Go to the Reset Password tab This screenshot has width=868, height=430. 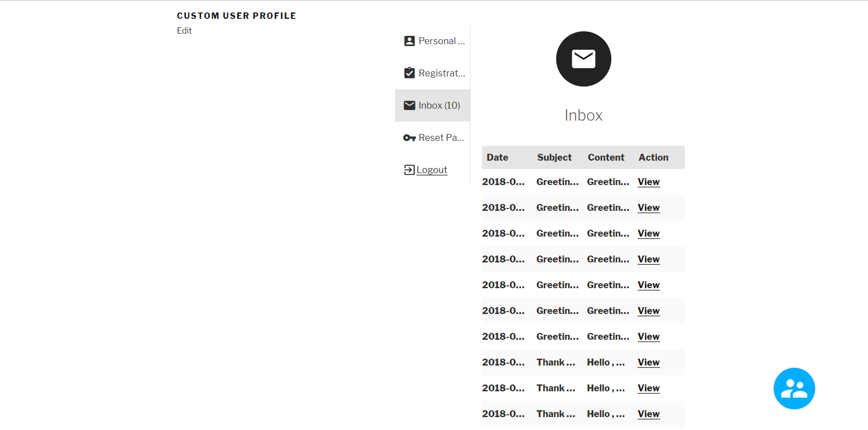pos(441,138)
